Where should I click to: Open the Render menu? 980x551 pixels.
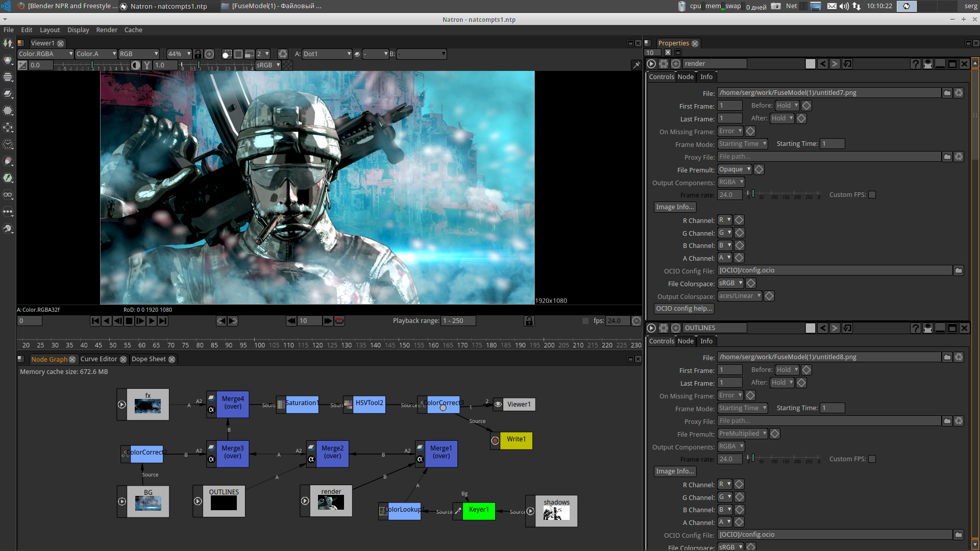coord(107,30)
